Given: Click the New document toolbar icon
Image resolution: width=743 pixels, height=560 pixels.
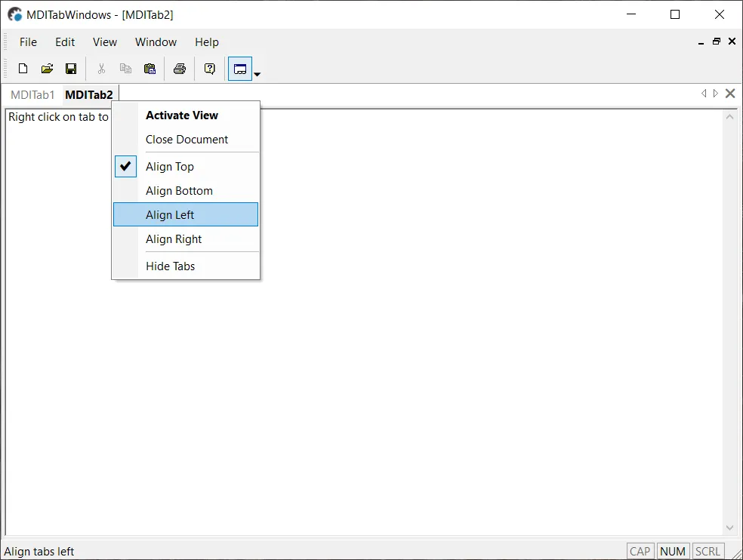Looking at the screenshot, I should 23,69.
